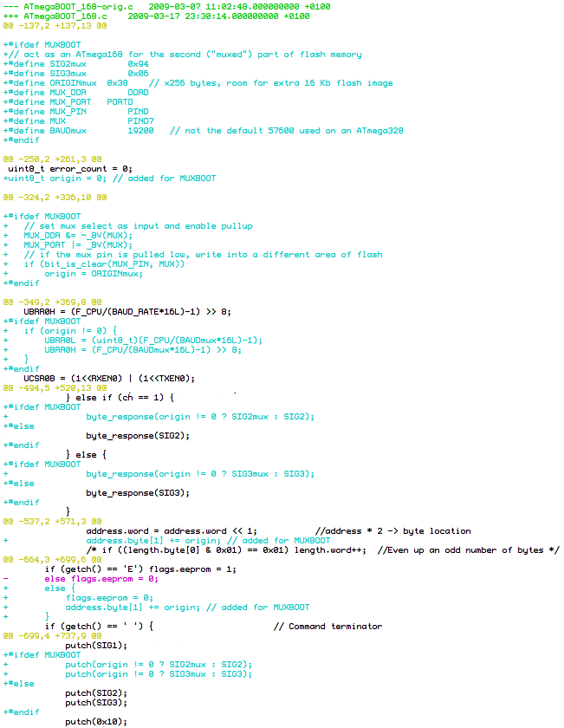Click line 'UBRR0H = (F_CPU/(BAUD_RATE*16L)-1) >> 8;'
The width and height of the screenshot is (564, 728).
pyautogui.click(x=127, y=311)
